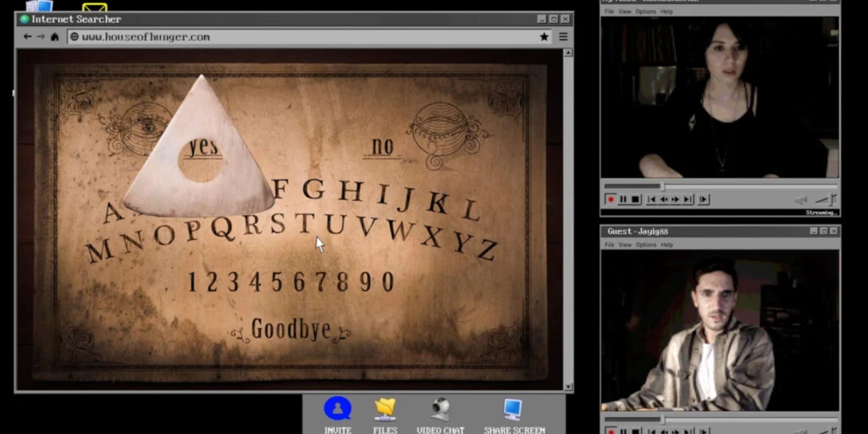Click 'yes' on the Ouija board
Viewport: 868px width, 434px height.
(203, 147)
